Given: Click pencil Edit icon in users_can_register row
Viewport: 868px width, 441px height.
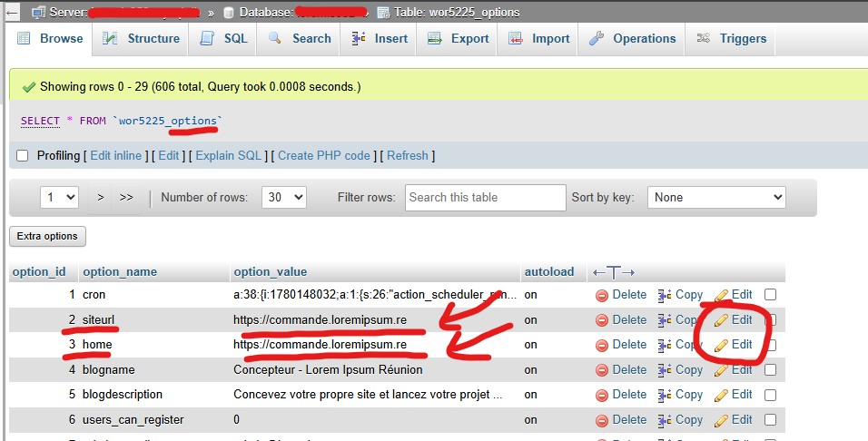Looking at the screenshot, I should click(x=721, y=420).
